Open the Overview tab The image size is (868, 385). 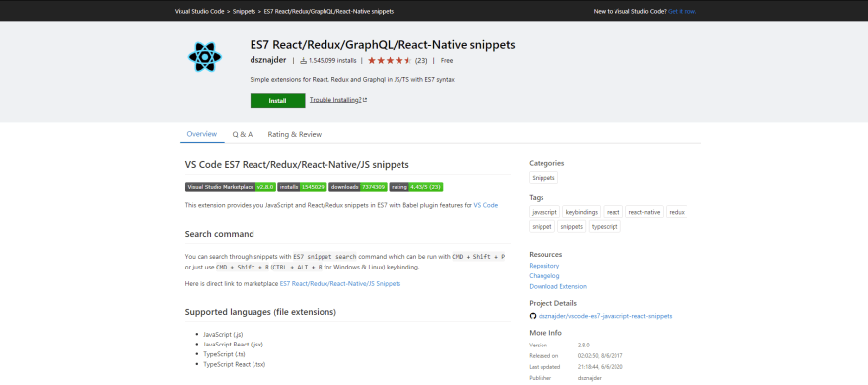[x=201, y=134]
